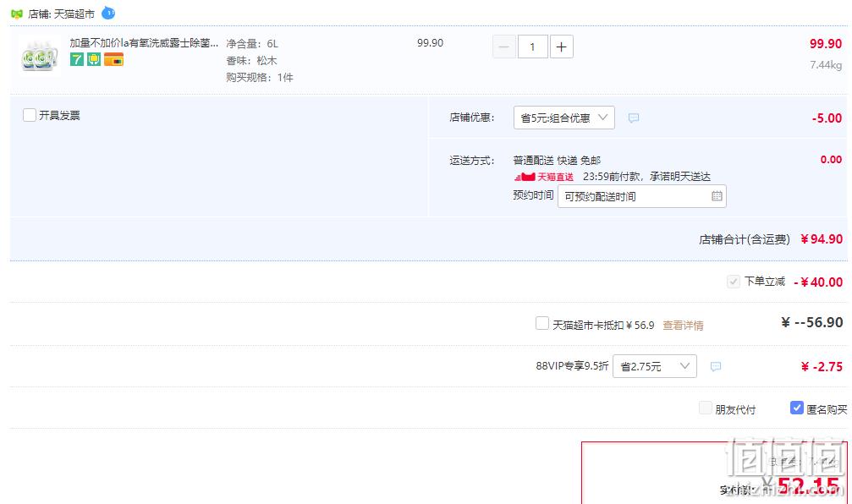The height and width of the screenshot is (504, 852).
Task: Open the laundry detergent product title link
Action: click(144, 43)
